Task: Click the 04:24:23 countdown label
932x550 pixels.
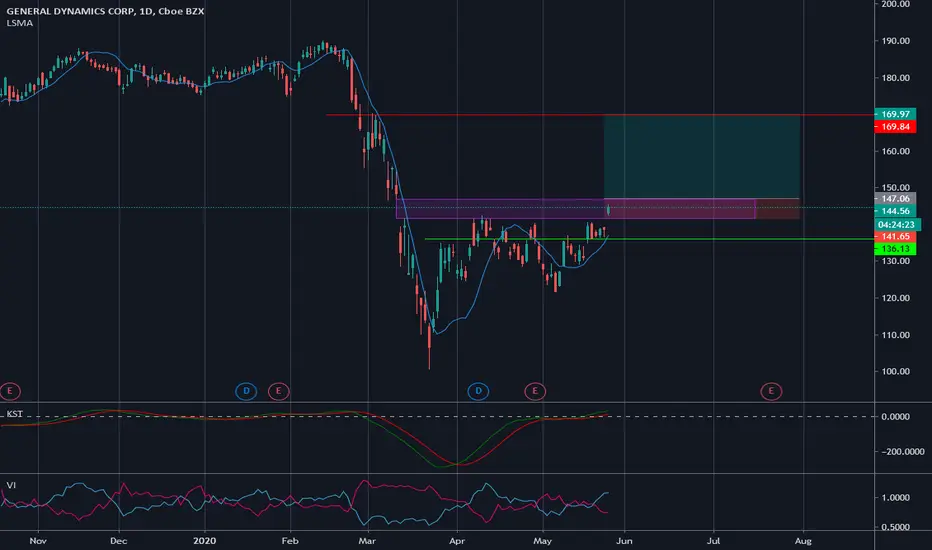Action: (x=898, y=225)
